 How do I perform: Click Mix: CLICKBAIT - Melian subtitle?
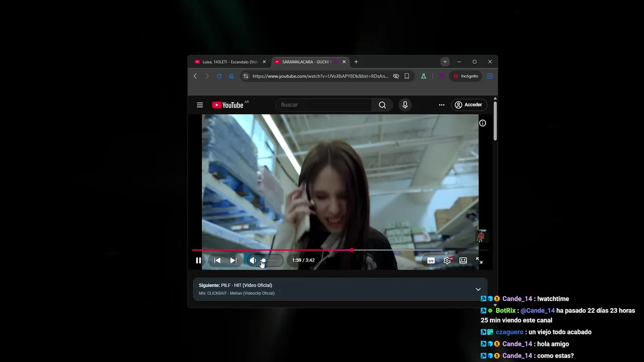pyautogui.click(x=236, y=293)
